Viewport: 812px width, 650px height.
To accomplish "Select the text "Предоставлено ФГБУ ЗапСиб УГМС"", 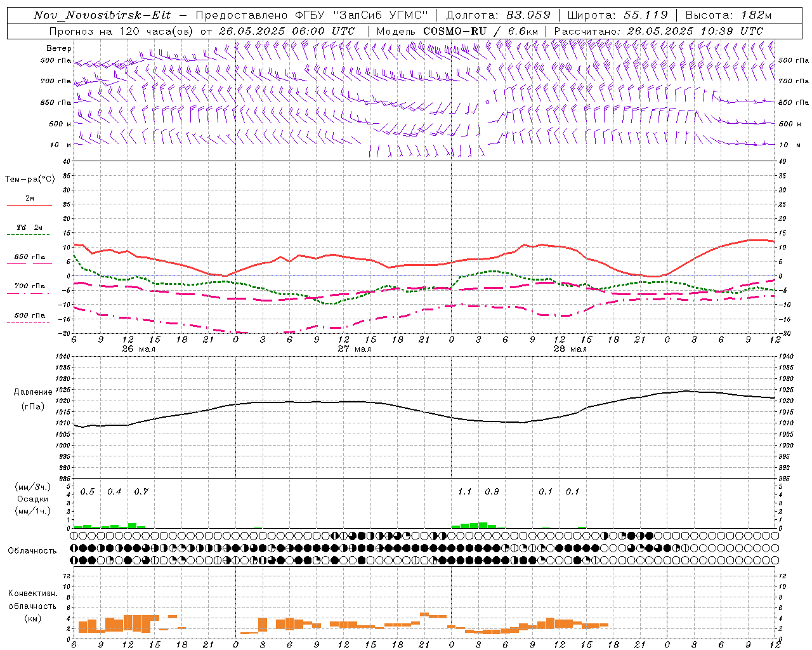I will tap(312, 15).
